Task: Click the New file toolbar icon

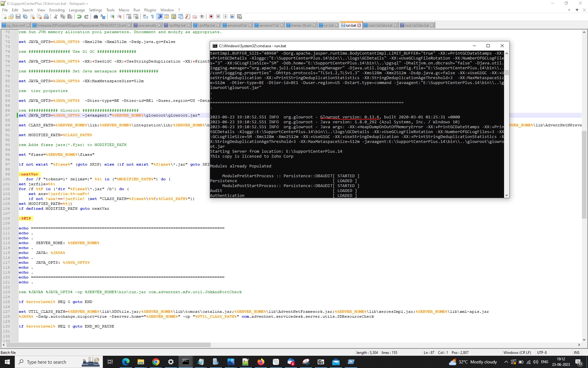Action: point(4,17)
